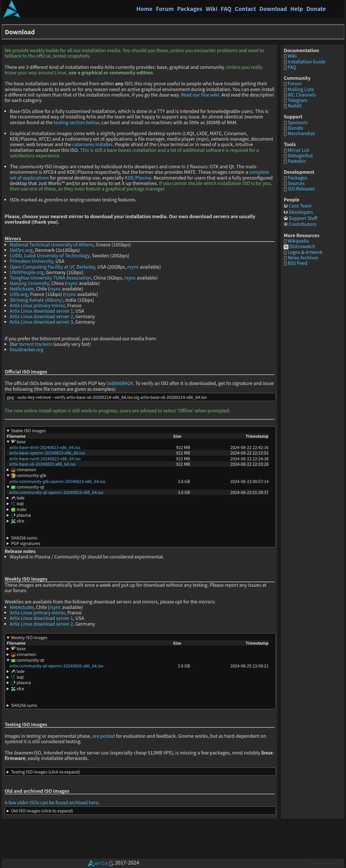Open ISO Releases under Development
Image resolution: width=346 pixels, height=868 pixels.
pos(301,189)
